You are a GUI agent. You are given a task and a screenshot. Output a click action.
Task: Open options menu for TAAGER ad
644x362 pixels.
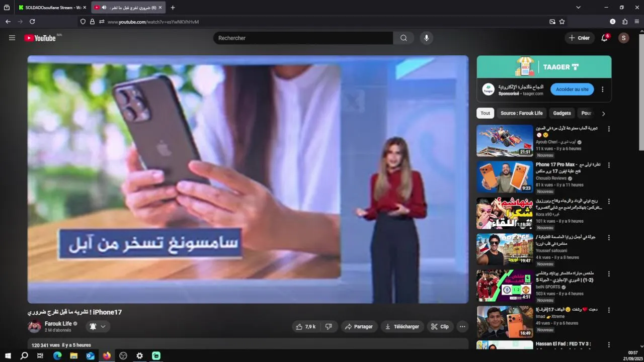[x=602, y=89]
